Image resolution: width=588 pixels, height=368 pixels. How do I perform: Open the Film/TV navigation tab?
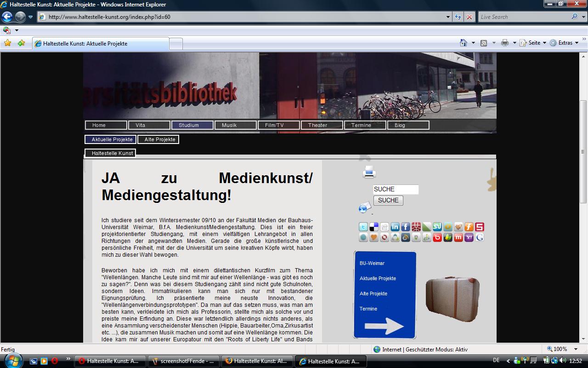point(278,125)
